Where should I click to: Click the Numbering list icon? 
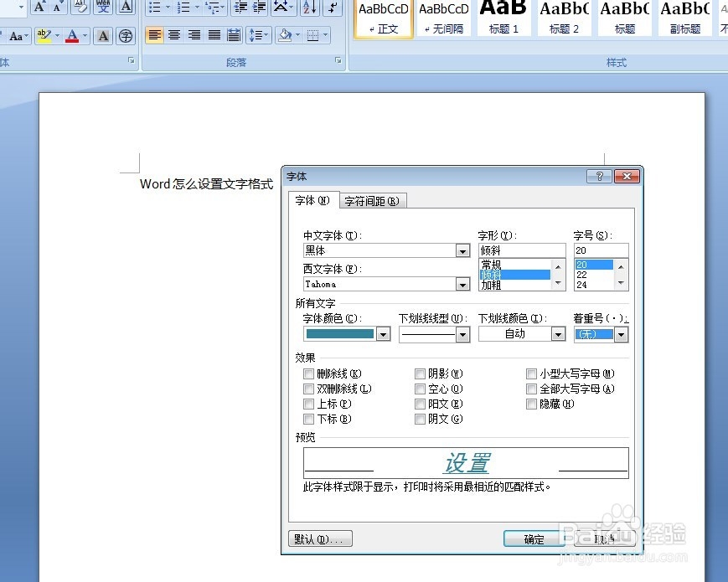(x=183, y=7)
